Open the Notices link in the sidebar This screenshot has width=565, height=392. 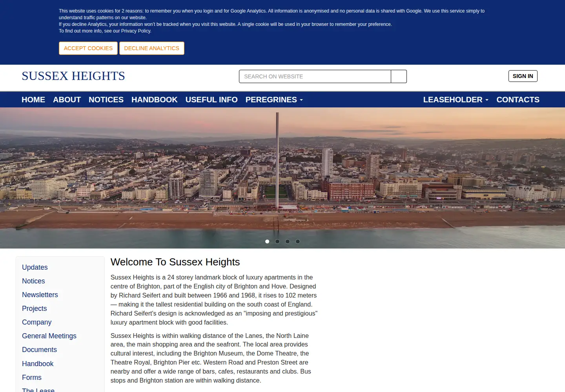(33, 281)
